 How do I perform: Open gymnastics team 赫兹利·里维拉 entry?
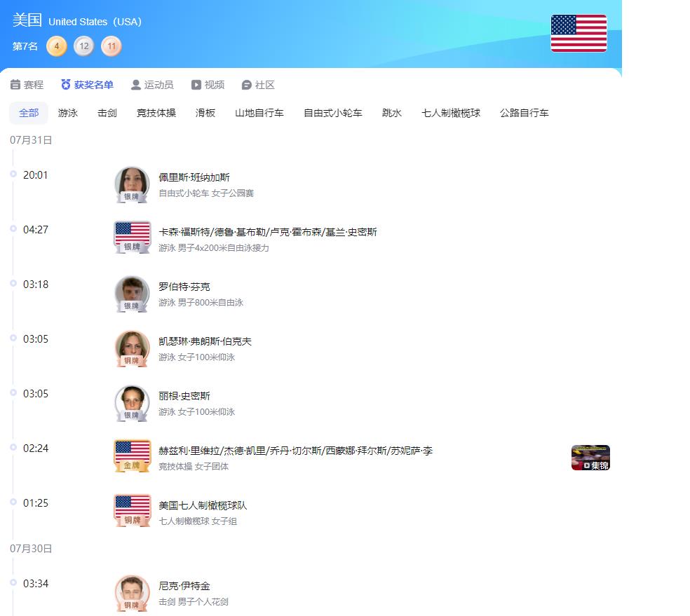pyautogui.click(x=295, y=451)
